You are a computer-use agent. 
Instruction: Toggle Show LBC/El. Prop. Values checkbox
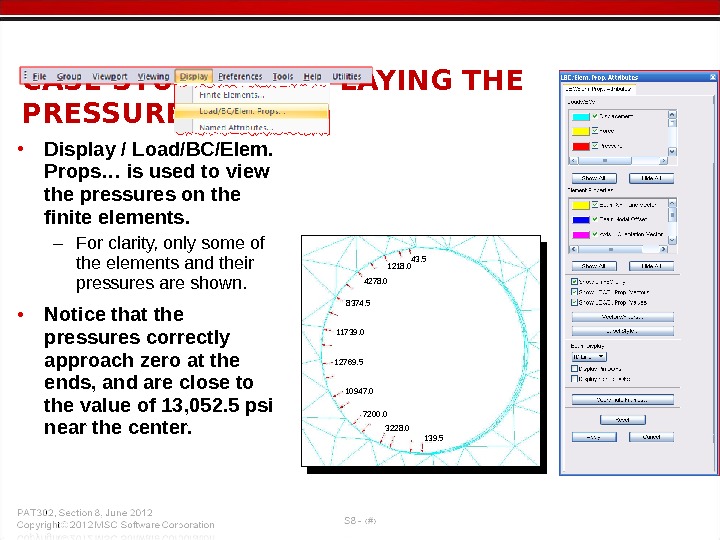(x=574, y=302)
